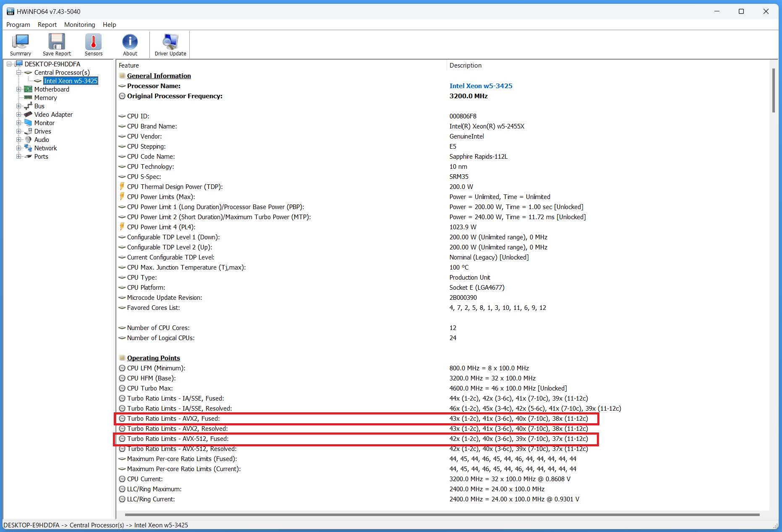This screenshot has height=532, width=782.
Task: Expand the Video Adapter tree node
Action: tap(18, 114)
